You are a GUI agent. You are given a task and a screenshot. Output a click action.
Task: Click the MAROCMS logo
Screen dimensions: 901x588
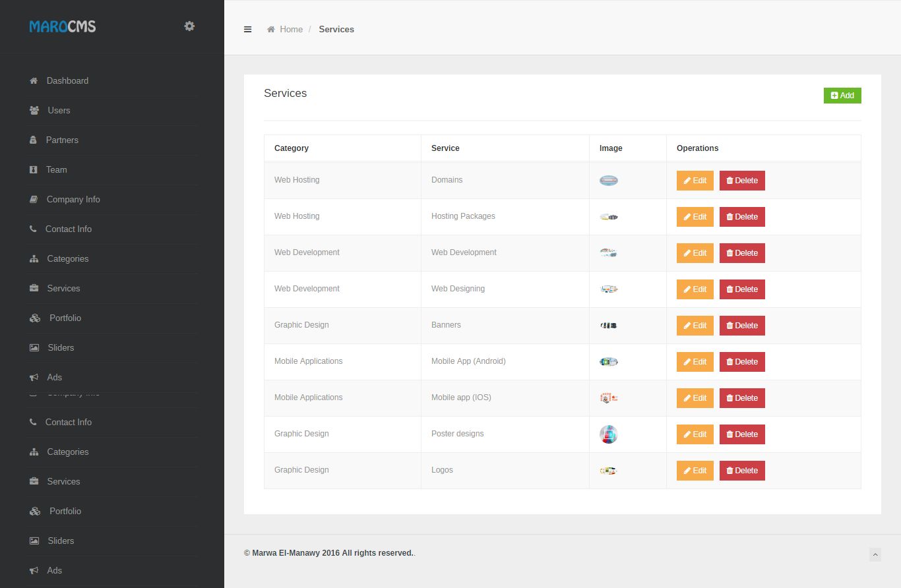(x=63, y=26)
